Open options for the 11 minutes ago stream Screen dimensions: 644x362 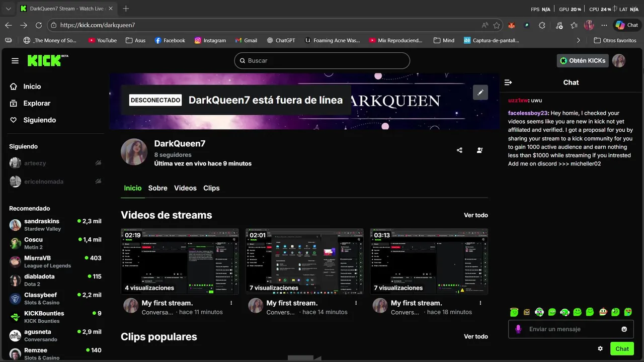tap(231, 303)
